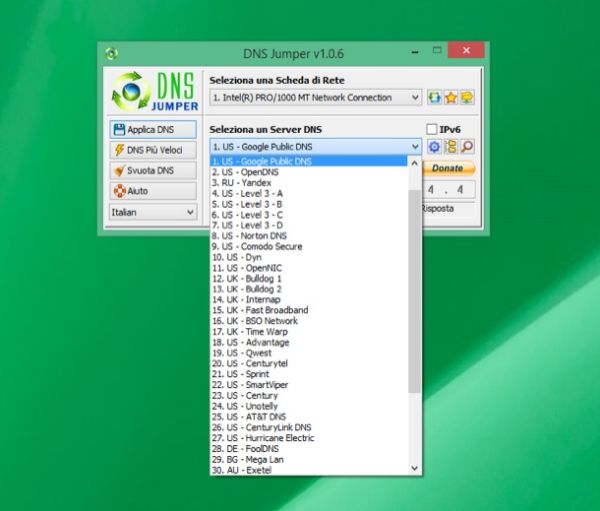Select 15. UK - Fast Broadband

click(309, 310)
